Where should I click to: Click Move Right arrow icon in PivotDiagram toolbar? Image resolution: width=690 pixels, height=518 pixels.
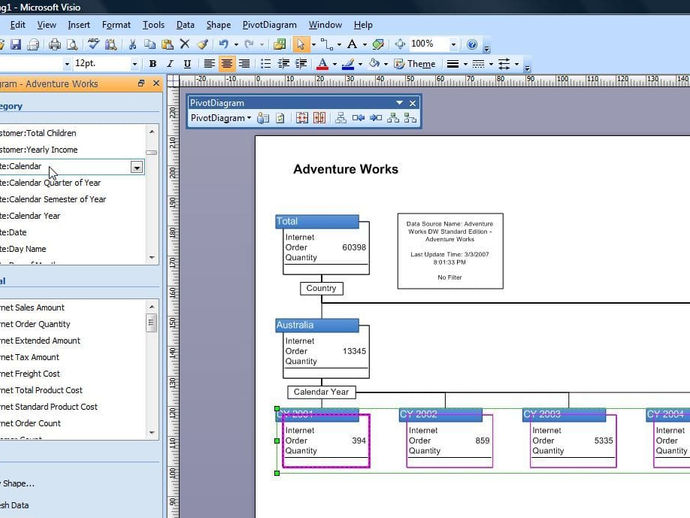coord(375,118)
